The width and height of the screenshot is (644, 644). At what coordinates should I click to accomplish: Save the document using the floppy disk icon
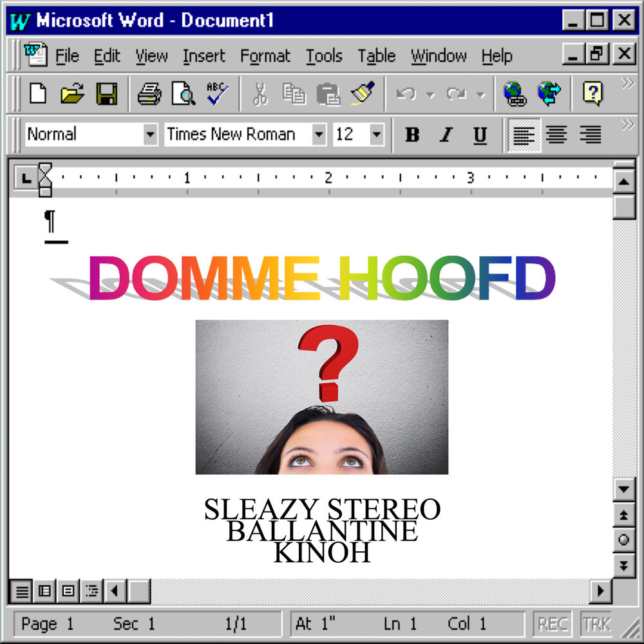coord(107,94)
